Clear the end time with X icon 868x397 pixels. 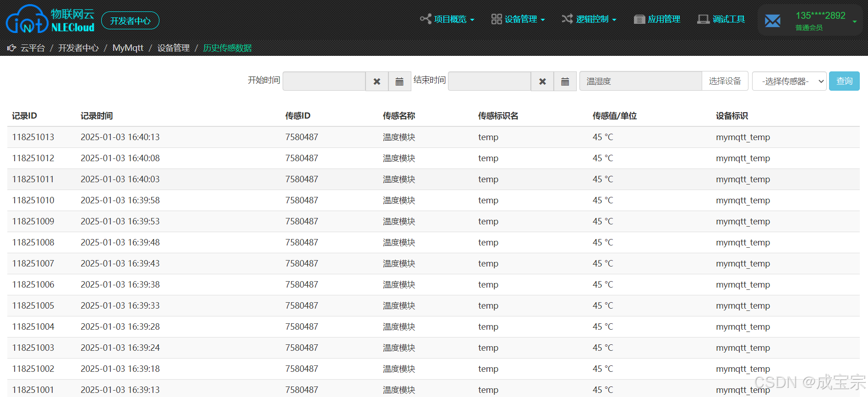click(x=542, y=81)
